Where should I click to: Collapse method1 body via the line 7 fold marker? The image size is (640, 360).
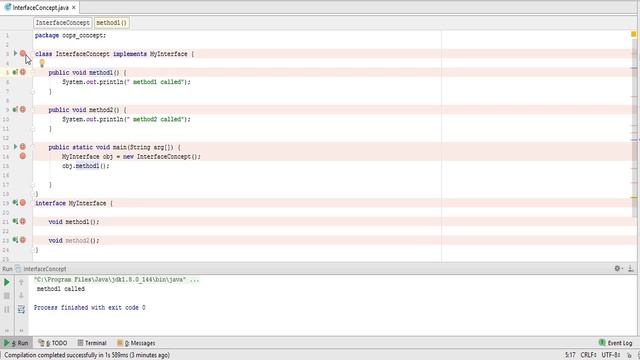tap(33, 91)
